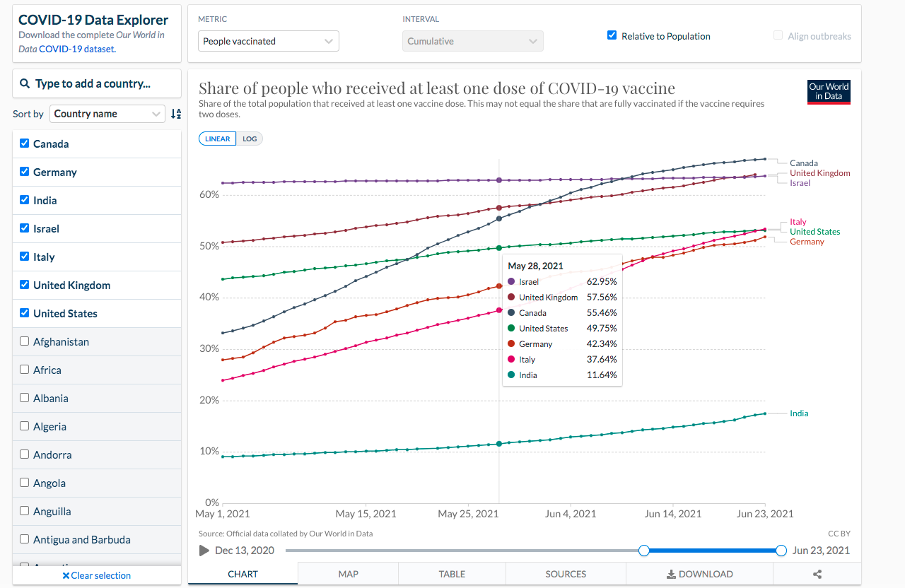Uncheck the Canada checkbox
The width and height of the screenshot is (905, 588).
25,143
